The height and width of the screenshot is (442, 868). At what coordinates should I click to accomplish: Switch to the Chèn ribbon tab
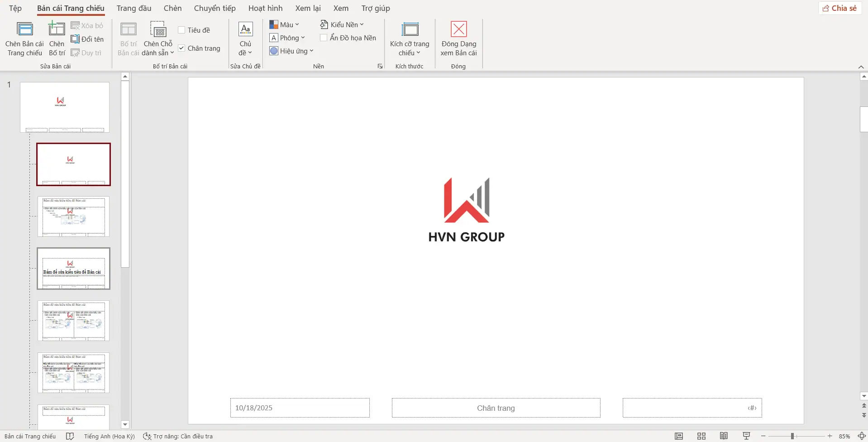[172, 8]
